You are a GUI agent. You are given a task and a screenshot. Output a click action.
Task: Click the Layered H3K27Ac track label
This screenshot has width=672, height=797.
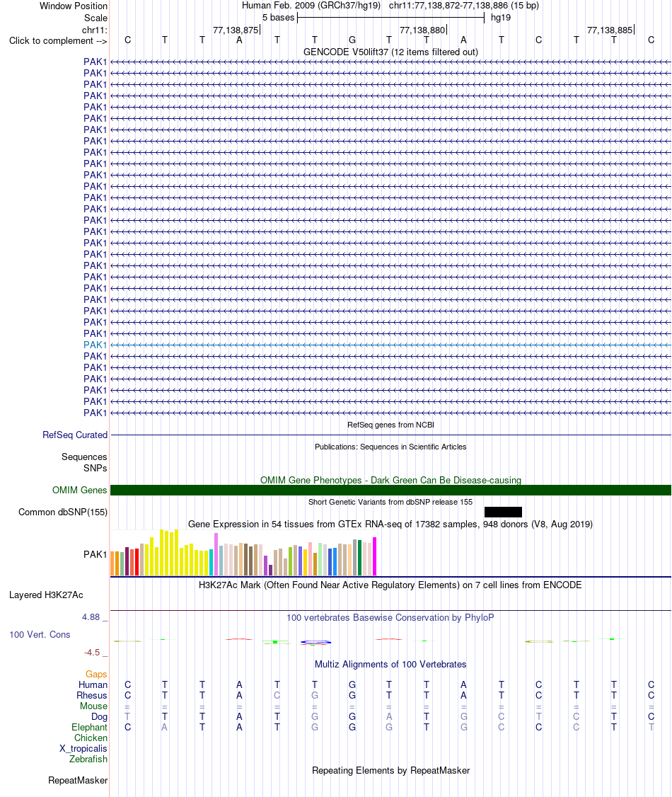pos(46,595)
